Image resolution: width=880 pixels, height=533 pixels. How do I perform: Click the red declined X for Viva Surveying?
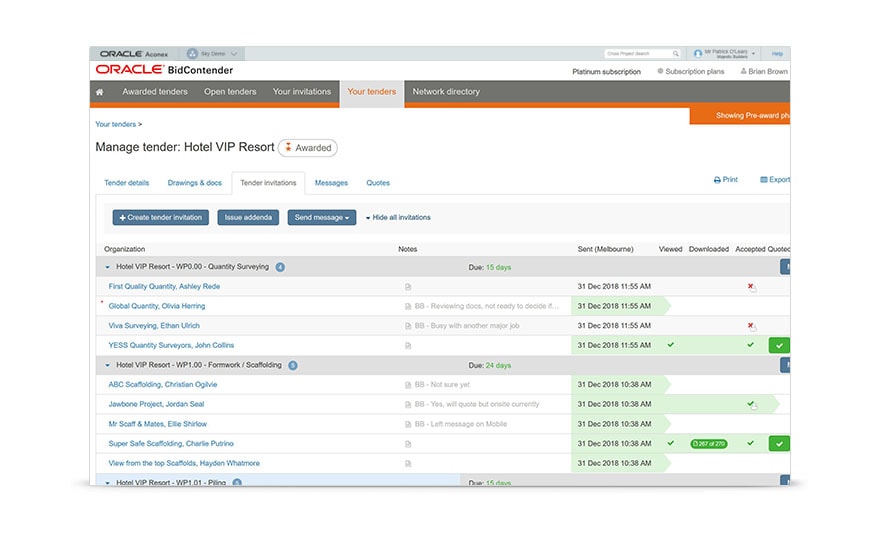coord(751,326)
